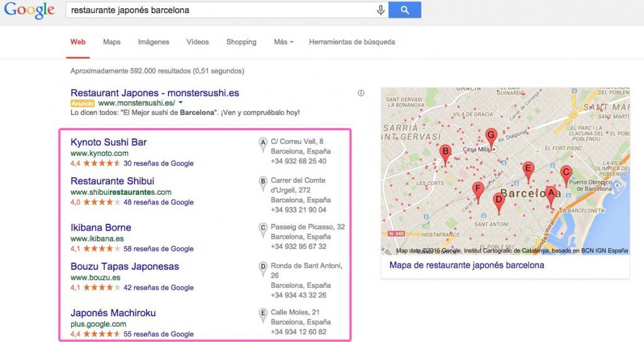Open 48 reseñas de Google link
The width and height of the screenshot is (644, 342).
158,202
